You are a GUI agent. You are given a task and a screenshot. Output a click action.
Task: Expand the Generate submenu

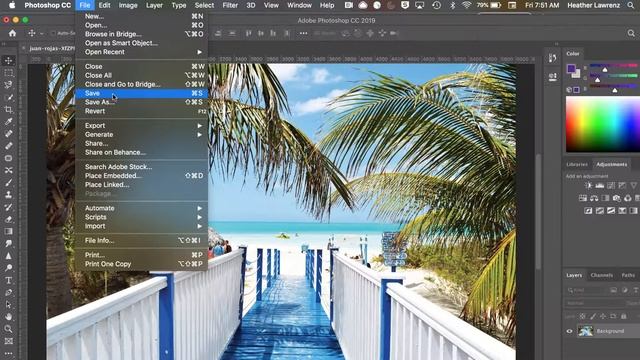click(141, 135)
